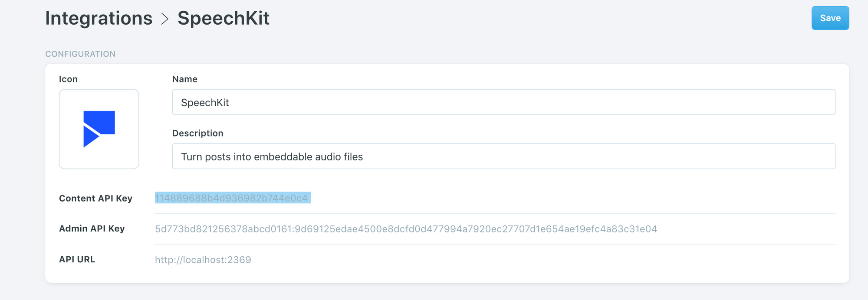Screen dimensions: 868x300
Task: Click the breadcrumb chevron arrow
Action: [x=165, y=19]
